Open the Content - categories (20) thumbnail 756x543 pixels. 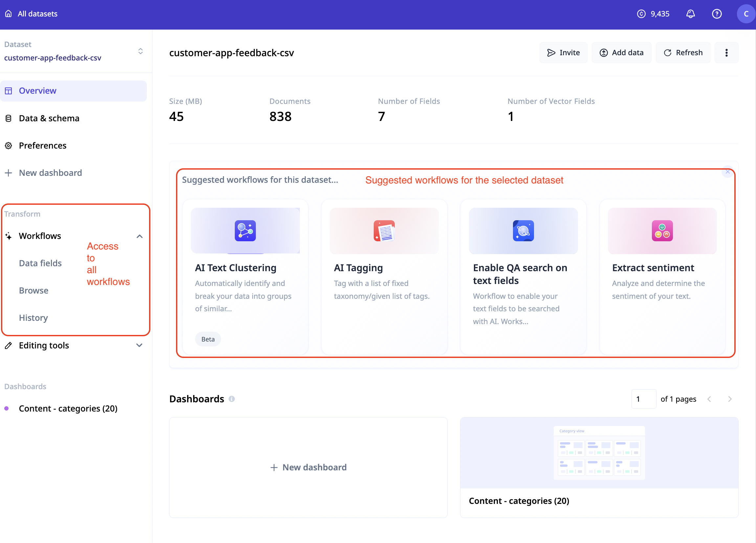click(599, 453)
